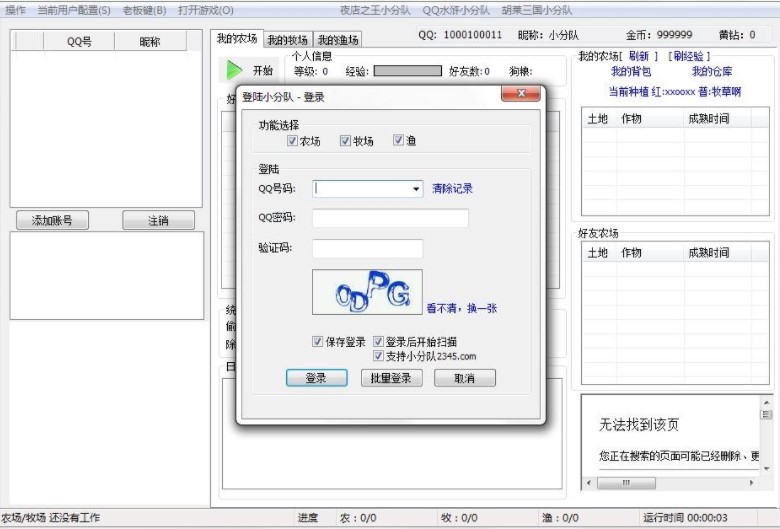This screenshot has height=529, width=780.
Task: Open the 操作 menu
Action: coord(15,10)
